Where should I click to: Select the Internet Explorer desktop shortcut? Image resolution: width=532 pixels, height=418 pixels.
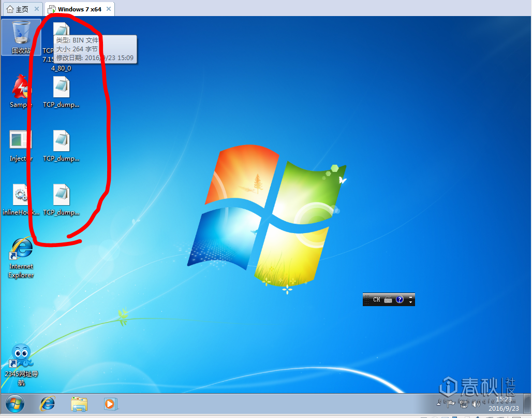tap(21, 258)
